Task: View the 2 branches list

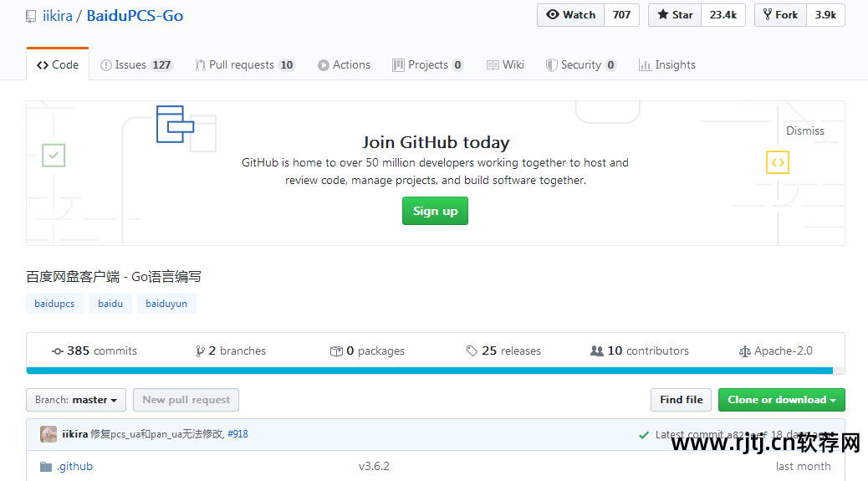Action: pyautogui.click(x=231, y=351)
